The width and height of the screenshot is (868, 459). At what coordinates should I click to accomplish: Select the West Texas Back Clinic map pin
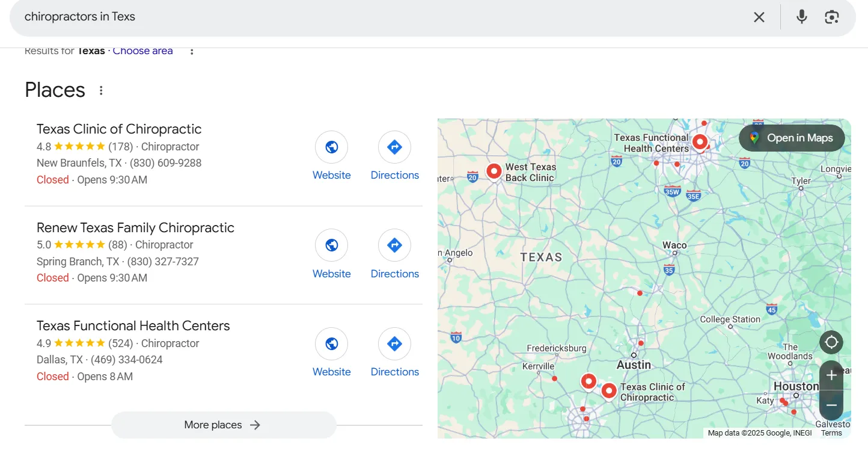494,171
